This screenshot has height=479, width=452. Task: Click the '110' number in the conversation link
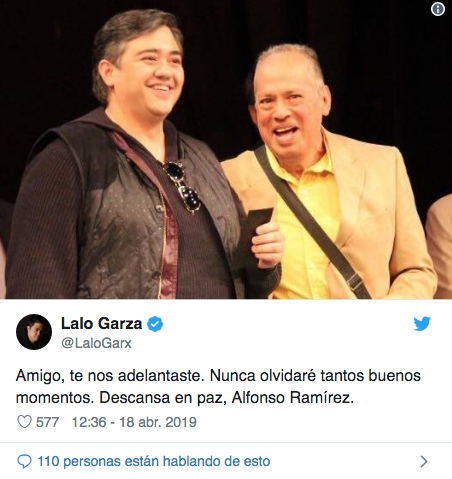tap(48, 462)
